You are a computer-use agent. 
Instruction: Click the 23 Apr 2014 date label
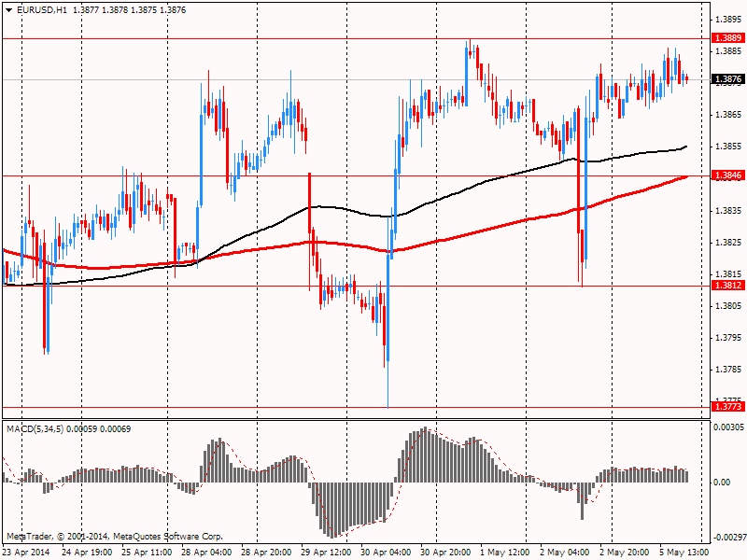[27, 553]
